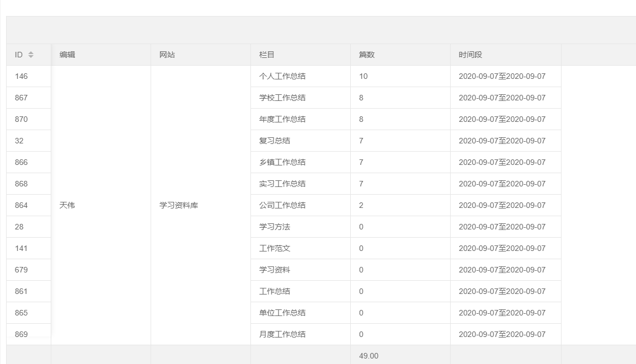Viewport: 636px width, 364px height.
Task: Click the article count 10 cell
Action: (363, 76)
